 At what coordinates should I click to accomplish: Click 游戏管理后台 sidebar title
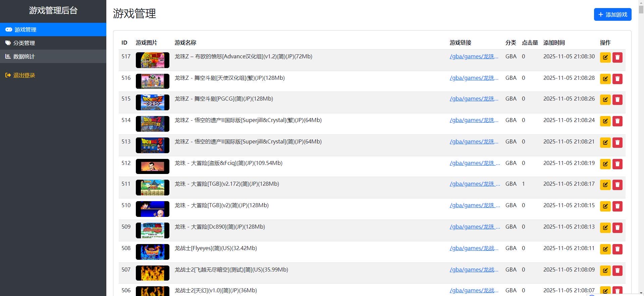pos(53,10)
